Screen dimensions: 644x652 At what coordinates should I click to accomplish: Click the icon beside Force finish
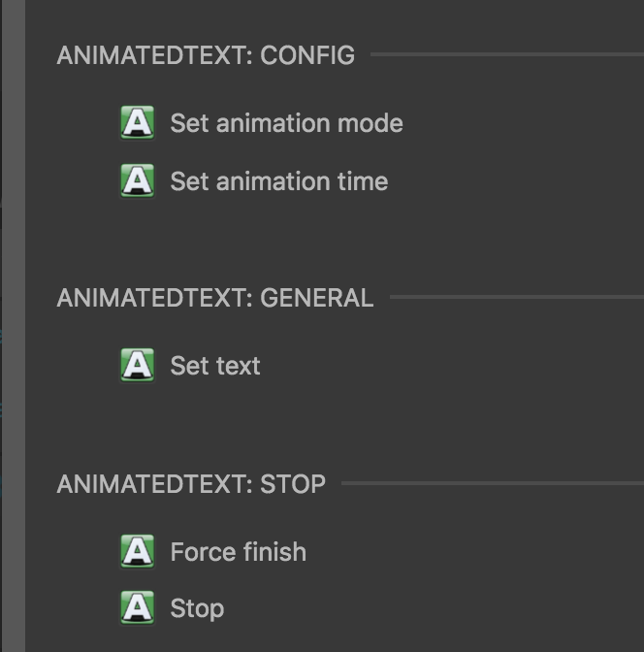[138, 552]
